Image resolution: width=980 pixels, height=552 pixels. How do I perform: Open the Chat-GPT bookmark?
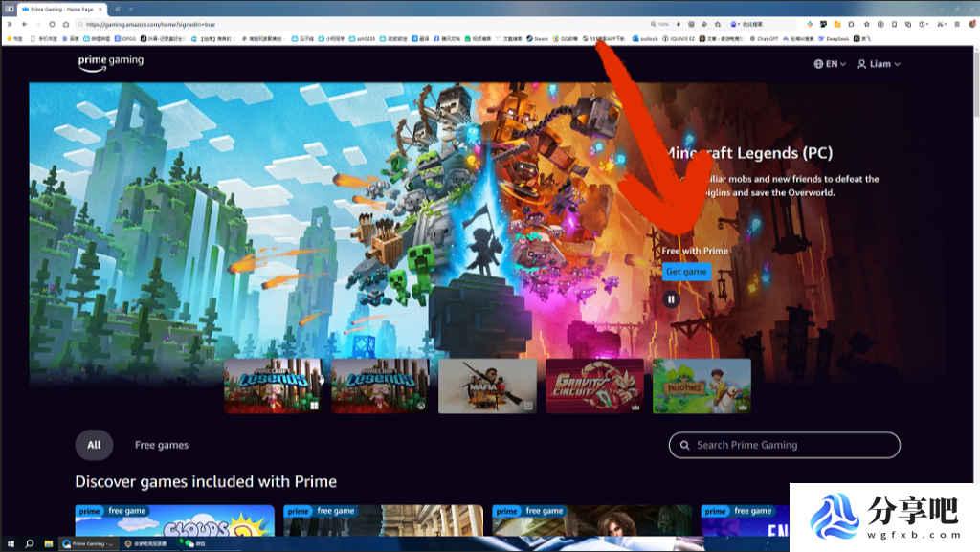click(x=764, y=38)
